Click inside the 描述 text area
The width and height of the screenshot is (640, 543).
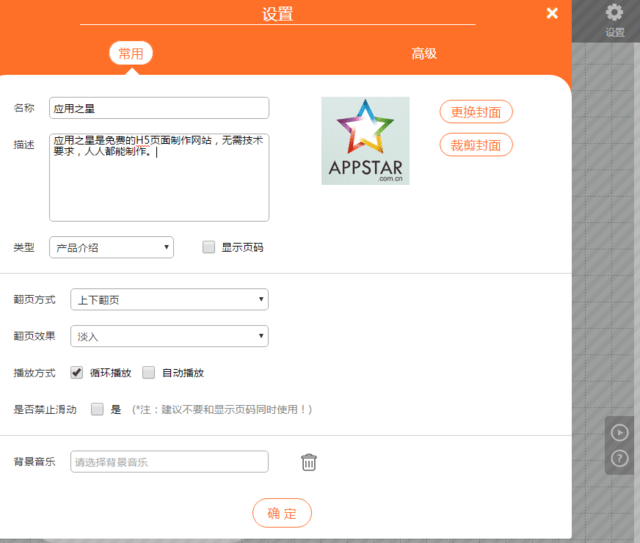[159, 178]
